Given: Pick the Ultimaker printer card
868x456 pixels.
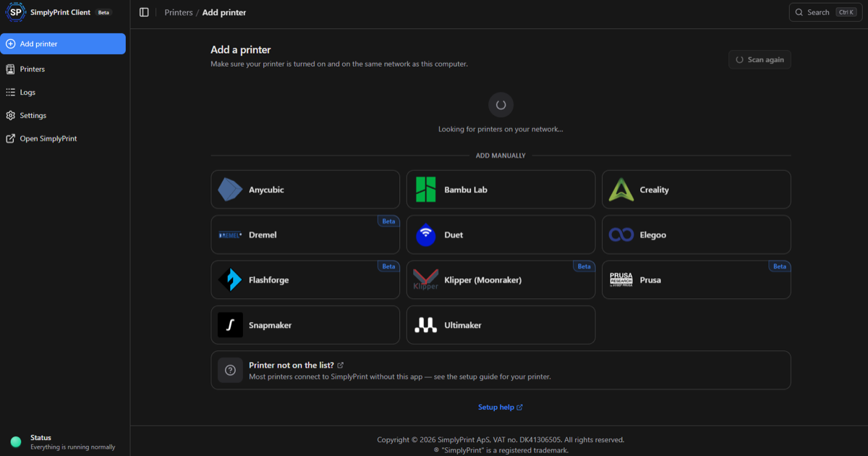Looking at the screenshot, I should click(501, 325).
